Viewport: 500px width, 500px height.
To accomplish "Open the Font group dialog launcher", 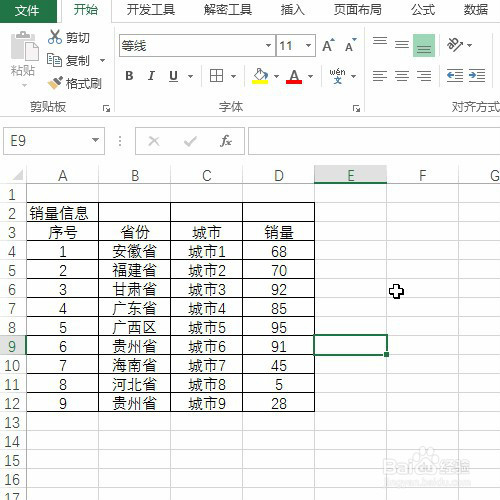I will [x=356, y=108].
